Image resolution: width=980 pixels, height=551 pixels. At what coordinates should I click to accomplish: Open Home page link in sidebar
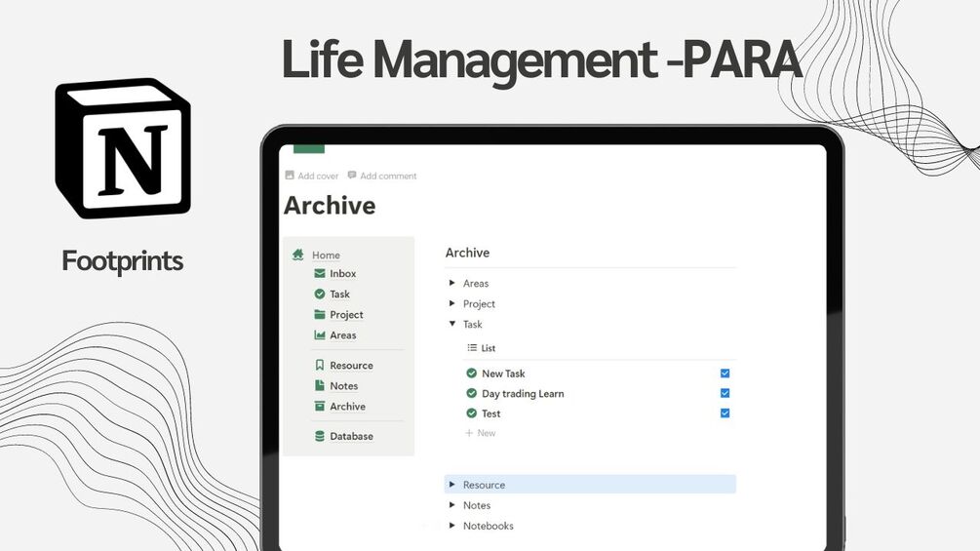326,255
